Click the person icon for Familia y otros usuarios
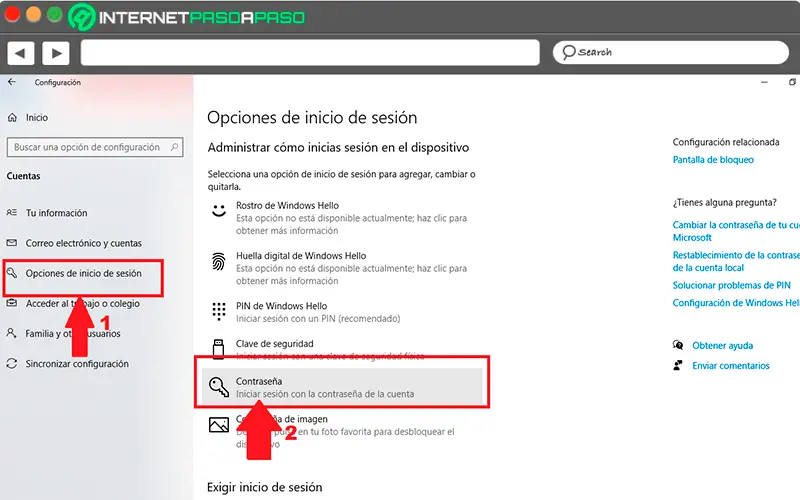Viewport: 800px width, 500px height. point(11,333)
